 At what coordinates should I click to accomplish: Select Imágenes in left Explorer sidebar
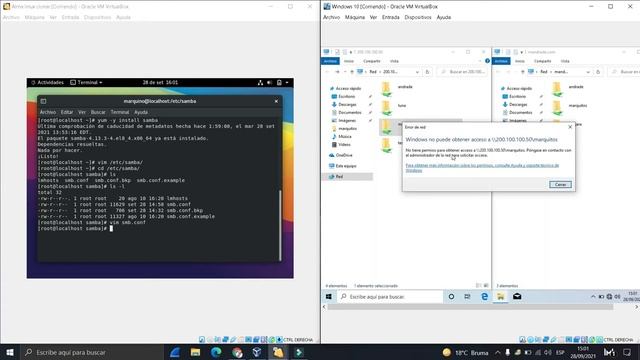[344, 120]
